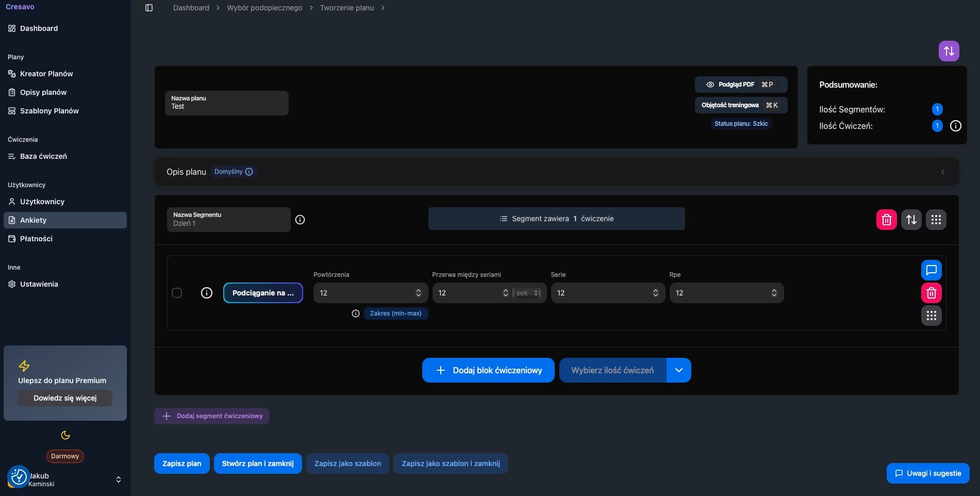Click the Nazwa planu input field
This screenshot has width=980, height=496.
pyautogui.click(x=226, y=103)
